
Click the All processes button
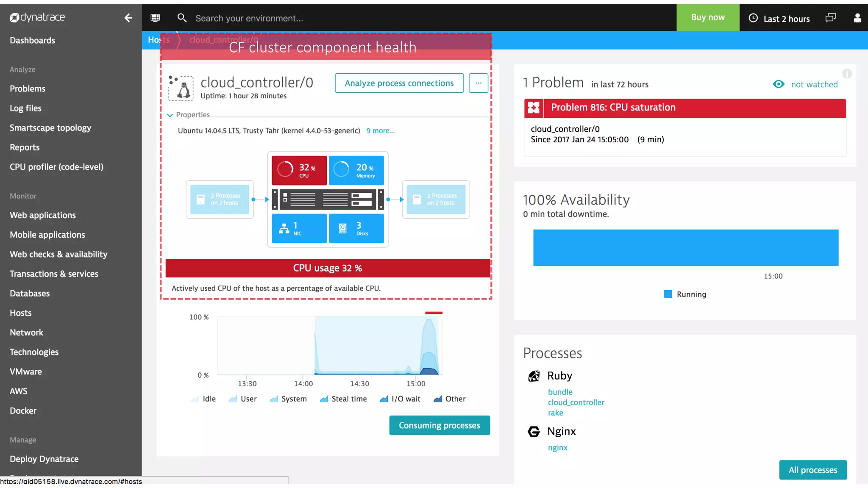click(x=813, y=470)
